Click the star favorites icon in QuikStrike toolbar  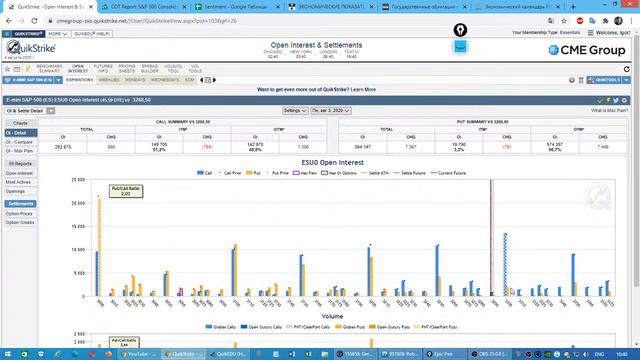click(7, 69)
